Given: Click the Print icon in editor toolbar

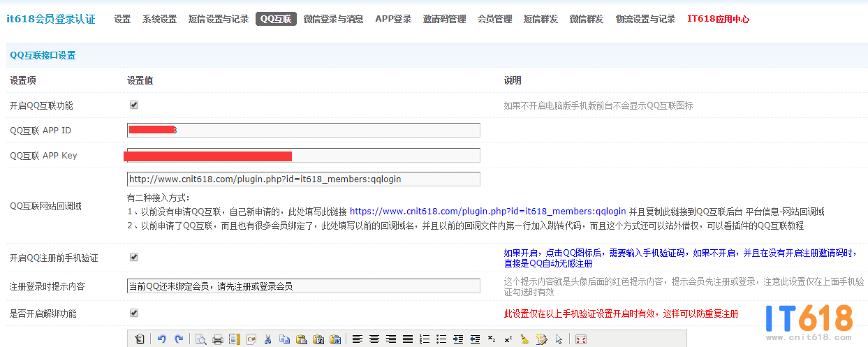Looking at the screenshot, I should (x=217, y=339).
